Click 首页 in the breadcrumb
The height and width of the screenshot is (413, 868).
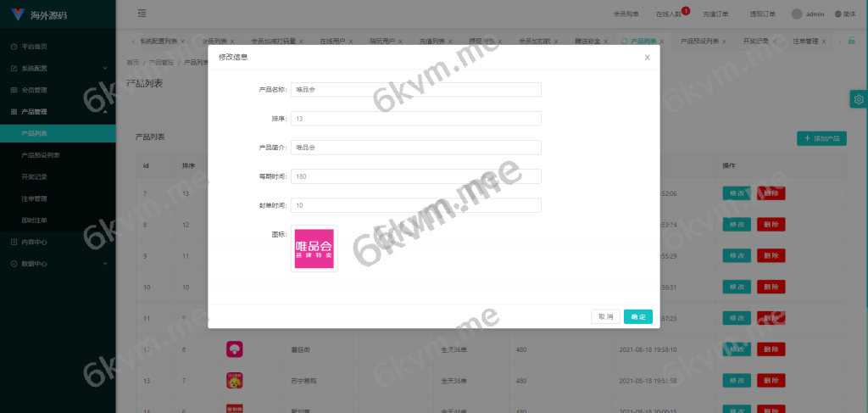133,63
